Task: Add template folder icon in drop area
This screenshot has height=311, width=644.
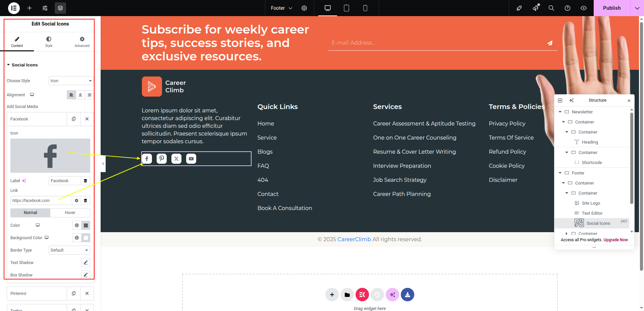Action: point(347,295)
